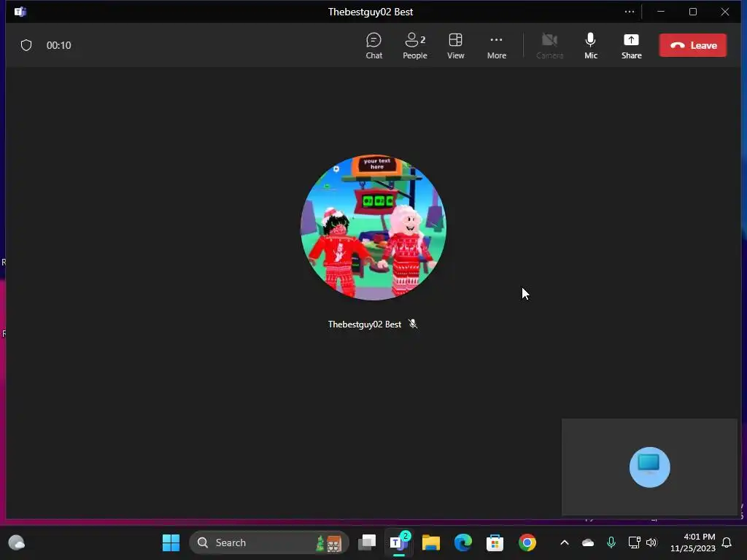
Task: Open the View layout options
Action: coord(455,46)
